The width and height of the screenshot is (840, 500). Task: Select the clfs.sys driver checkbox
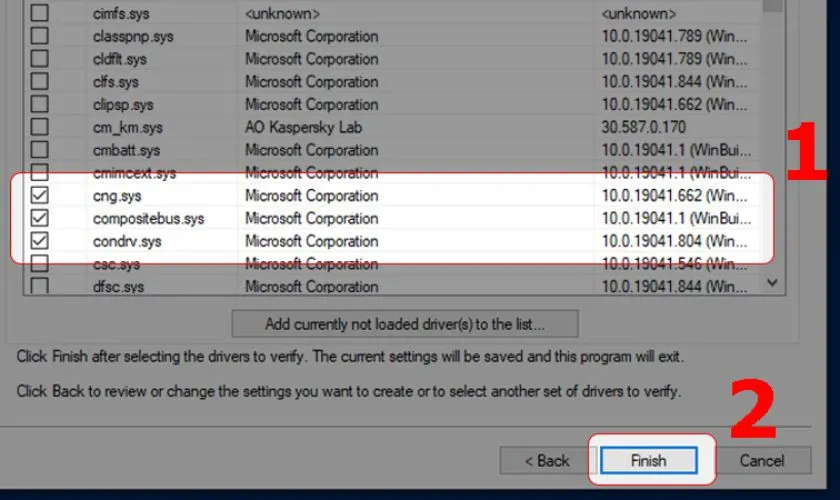coord(40,82)
